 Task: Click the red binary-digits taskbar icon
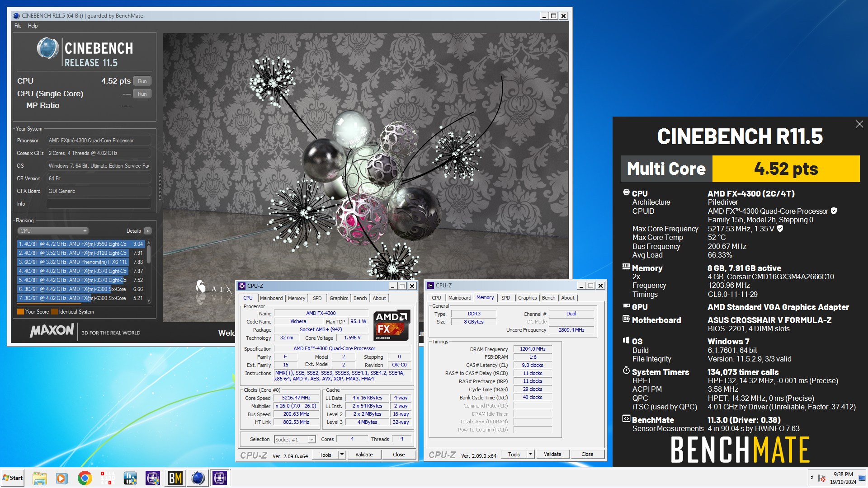click(x=108, y=478)
